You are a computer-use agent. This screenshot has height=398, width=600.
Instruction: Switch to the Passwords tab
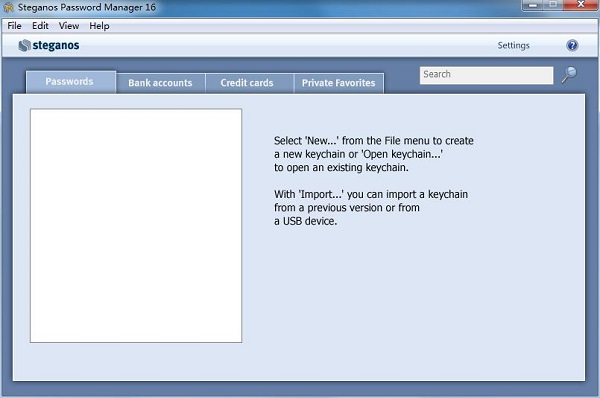coord(71,82)
